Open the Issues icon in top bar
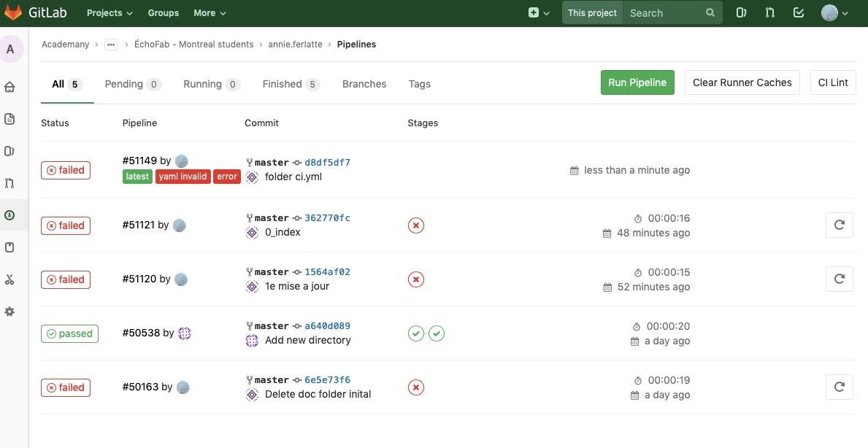 point(741,12)
